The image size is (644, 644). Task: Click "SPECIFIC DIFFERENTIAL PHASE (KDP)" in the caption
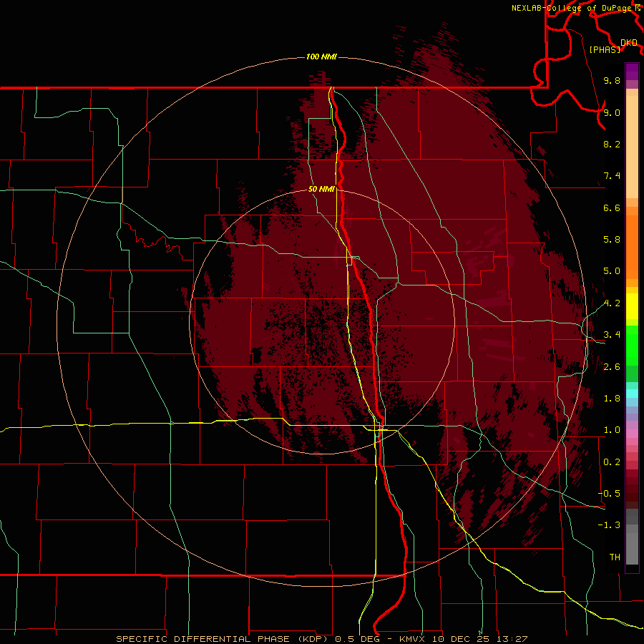(222, 639)
